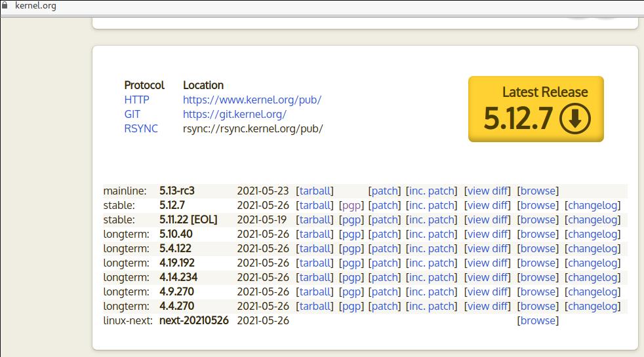Open the GIT protocol link

coord(132,114)
